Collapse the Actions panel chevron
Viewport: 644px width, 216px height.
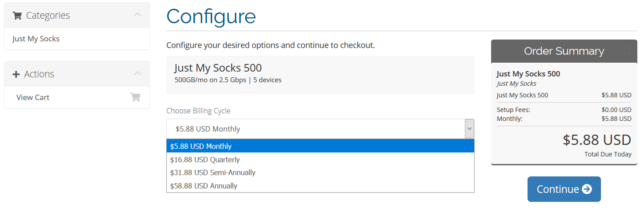[137, 73]
